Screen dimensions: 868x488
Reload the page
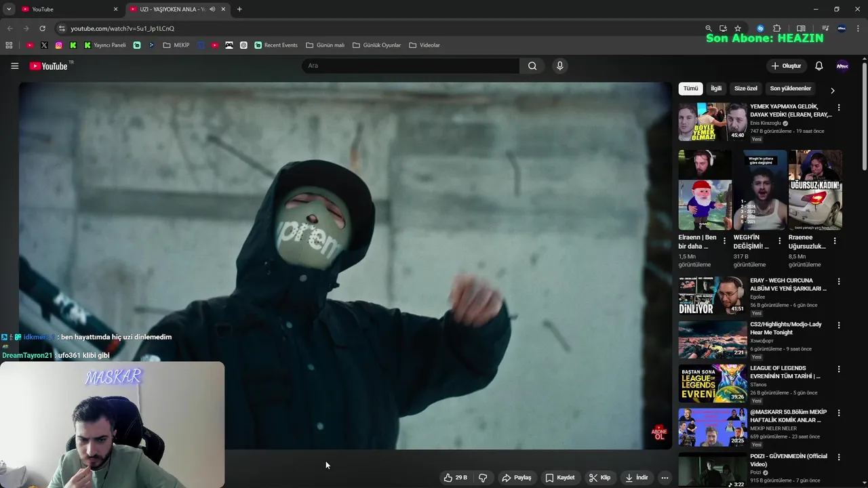(x=42, y=28)
